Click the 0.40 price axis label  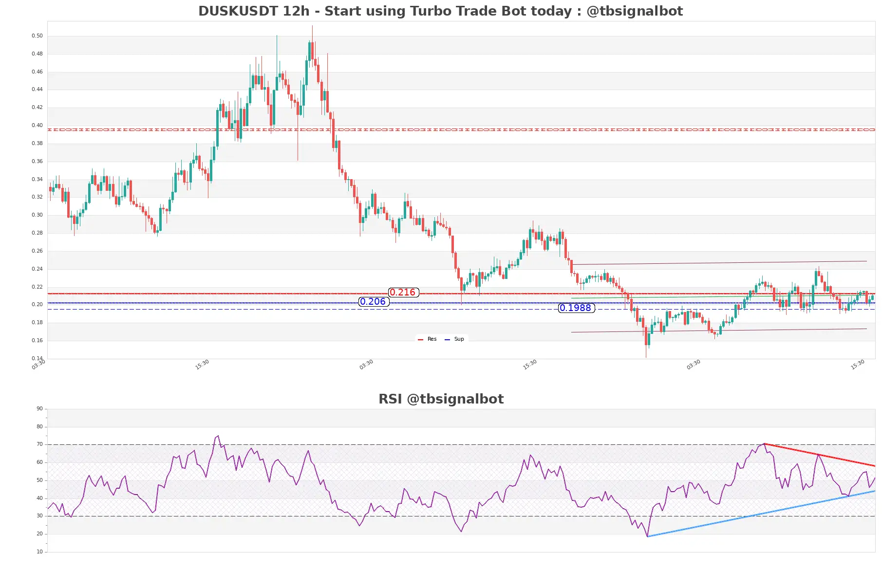click(37, 126)
